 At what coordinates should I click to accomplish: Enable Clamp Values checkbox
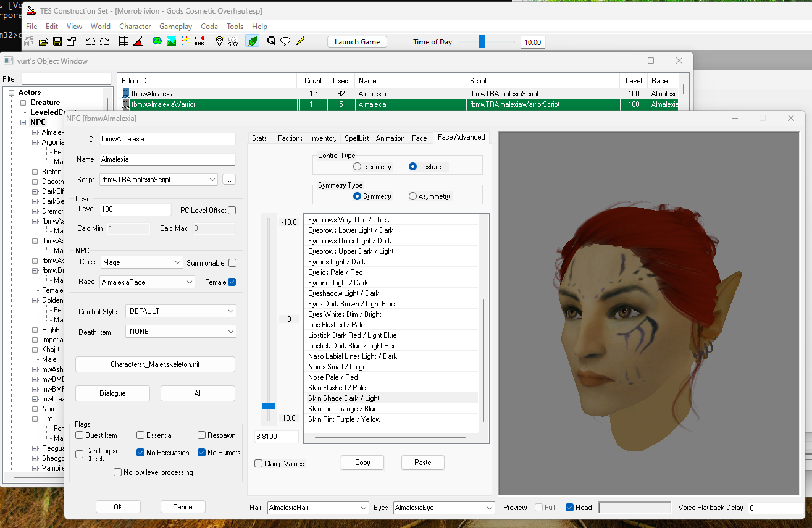click(259, 464)
